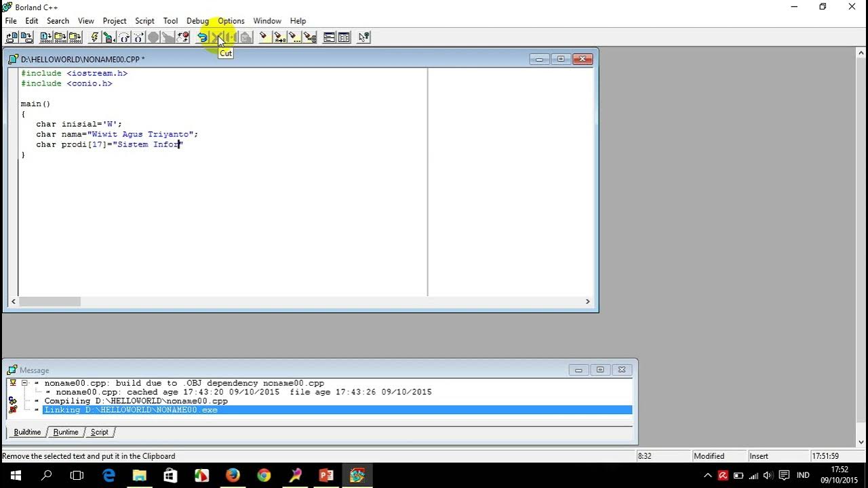868x488 pixels.
Task: Click the Cut scissors toolbar icon
Action: (217, 37)
